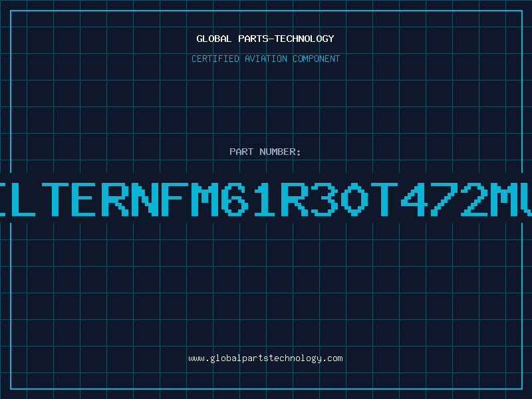The width and height of the screenshot is (532, 399).
Task: Click the large letter F in part number
Action: click(174, 199)
